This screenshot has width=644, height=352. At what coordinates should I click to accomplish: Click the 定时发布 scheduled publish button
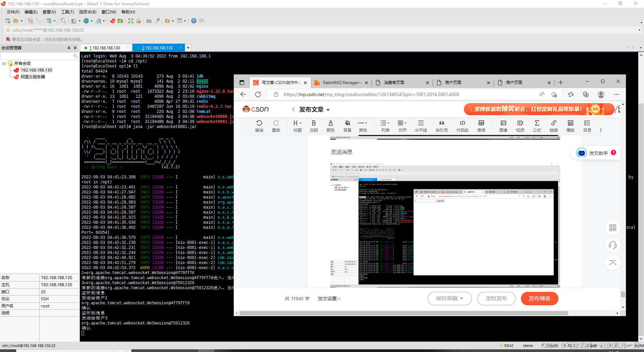tap(496, 299)
